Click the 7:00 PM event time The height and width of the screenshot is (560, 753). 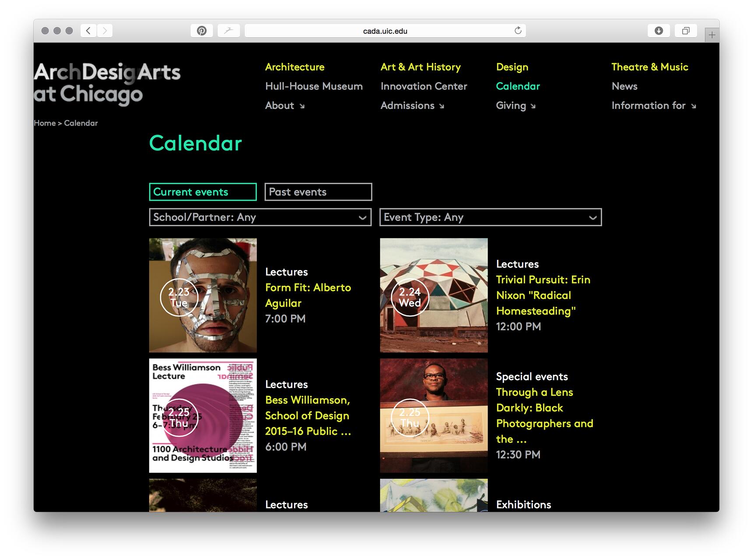(285, 319)
